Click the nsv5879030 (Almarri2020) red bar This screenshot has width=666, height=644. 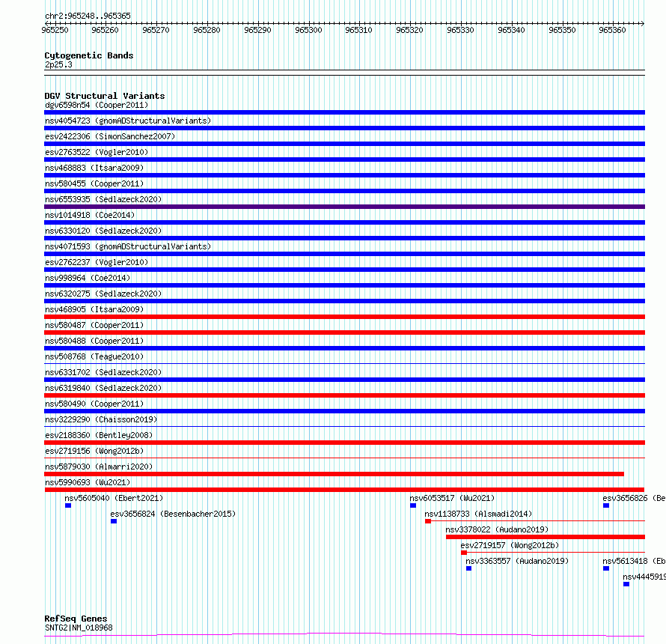pyautogui.click(x=334, y=474)
